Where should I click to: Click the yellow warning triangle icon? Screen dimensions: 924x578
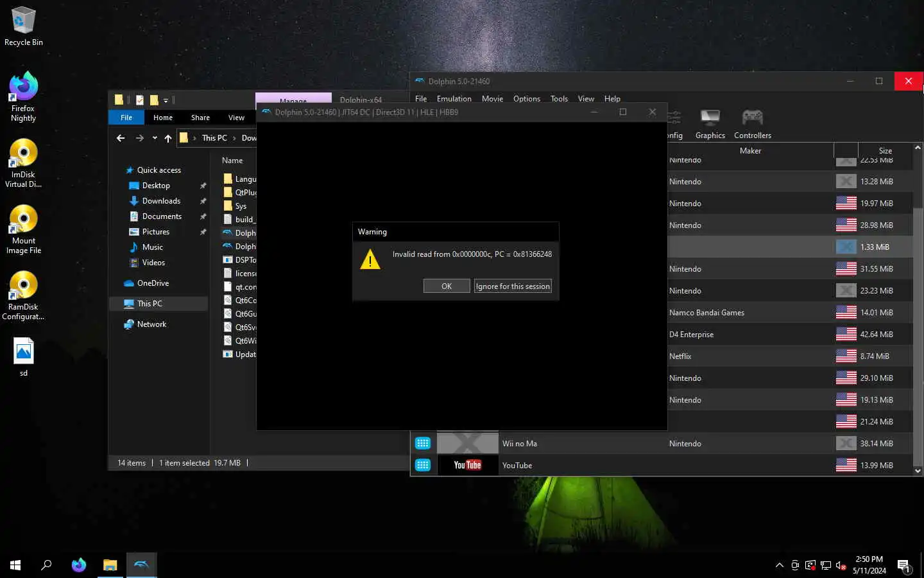(370, 259)
